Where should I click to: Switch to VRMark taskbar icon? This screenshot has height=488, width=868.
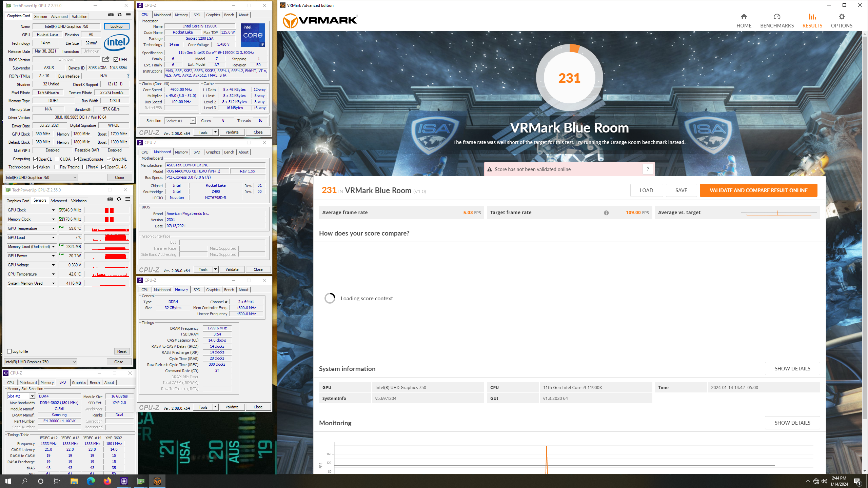[157, 481]
